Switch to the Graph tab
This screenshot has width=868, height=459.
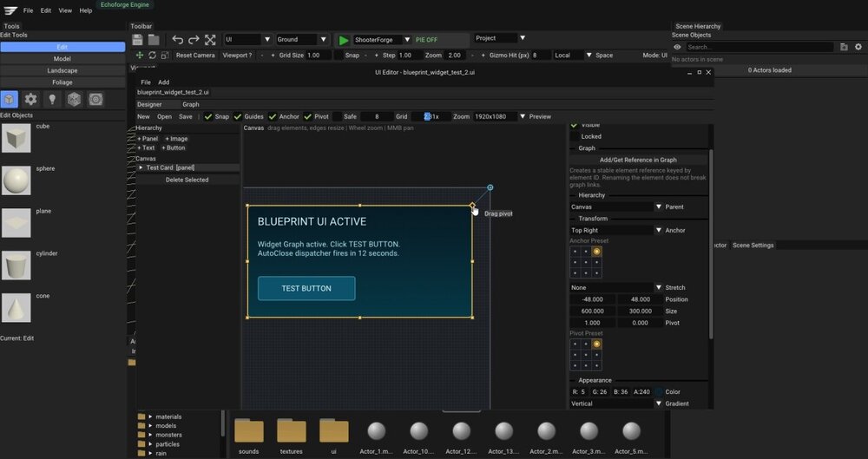pos(191,105)
